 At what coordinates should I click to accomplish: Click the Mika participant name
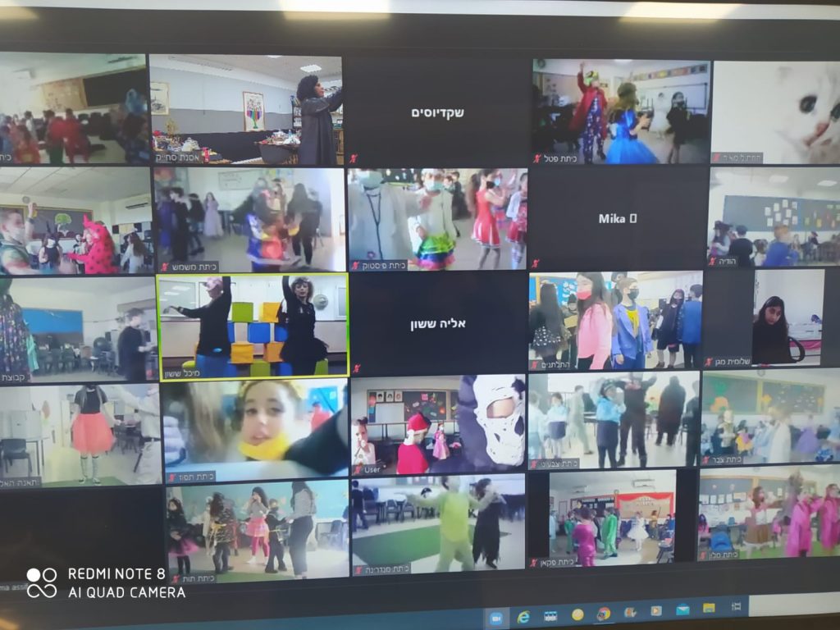click(x=617, y=218)
